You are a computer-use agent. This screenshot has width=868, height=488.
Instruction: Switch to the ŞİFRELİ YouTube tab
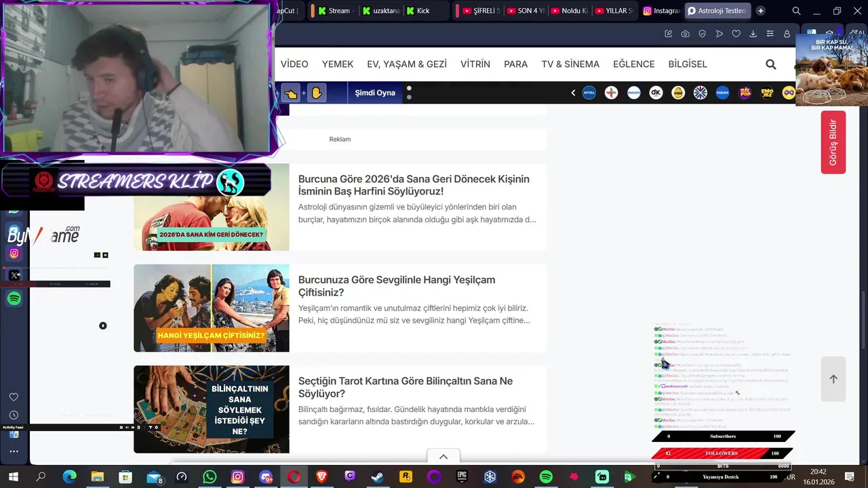coord(481,11)
